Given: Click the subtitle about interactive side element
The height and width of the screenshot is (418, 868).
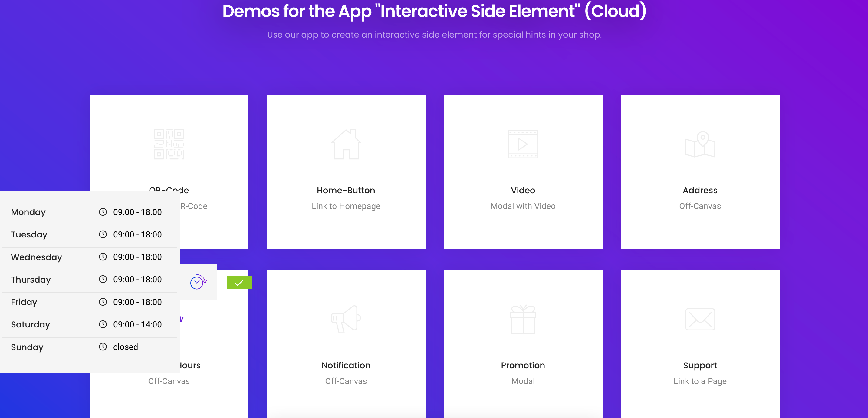Looking at the screenshot, I should pyautogui.click(x=434, y=35).
